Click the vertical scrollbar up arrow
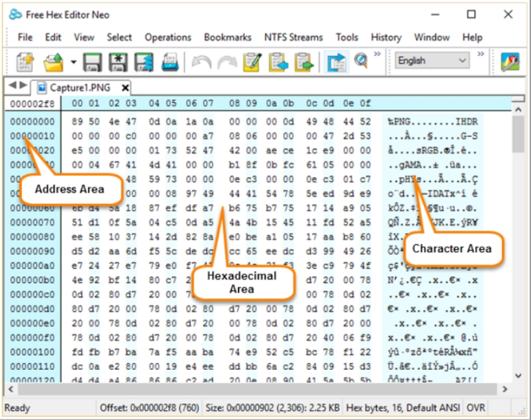This screenshot has height=420, width=531. pyautogui.click(x=518, y=110)
